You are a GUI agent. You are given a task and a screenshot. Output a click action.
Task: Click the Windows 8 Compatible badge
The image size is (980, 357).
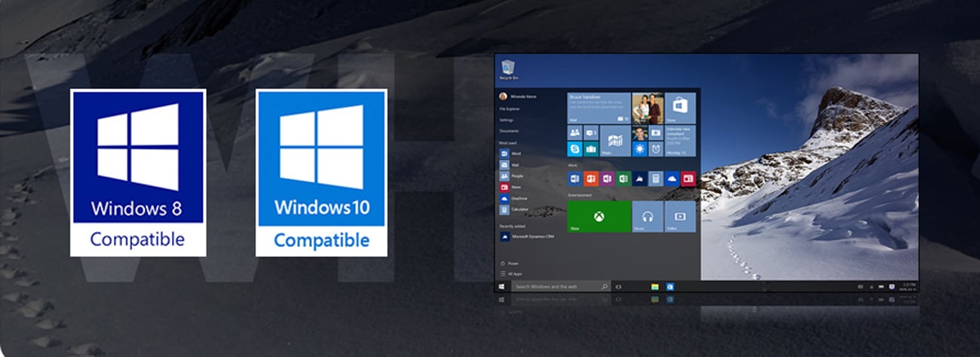pos(138,172)
